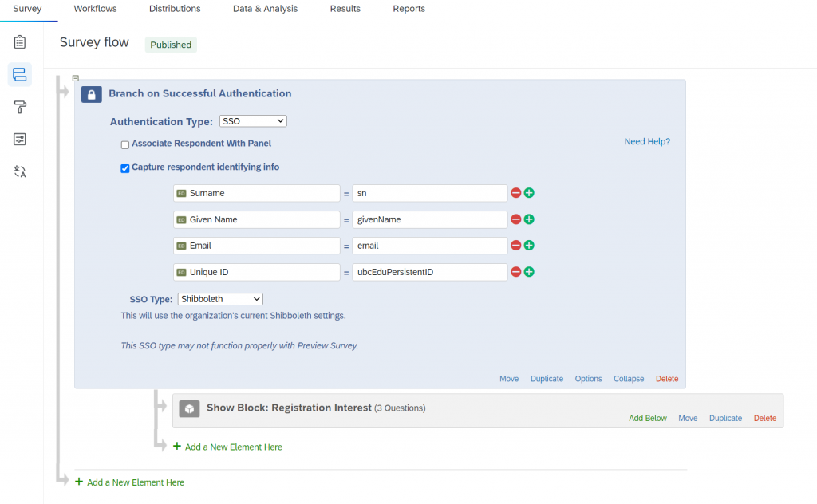
Task: Click embedded data icon beside Surname
Action: [x=181, y=193]
